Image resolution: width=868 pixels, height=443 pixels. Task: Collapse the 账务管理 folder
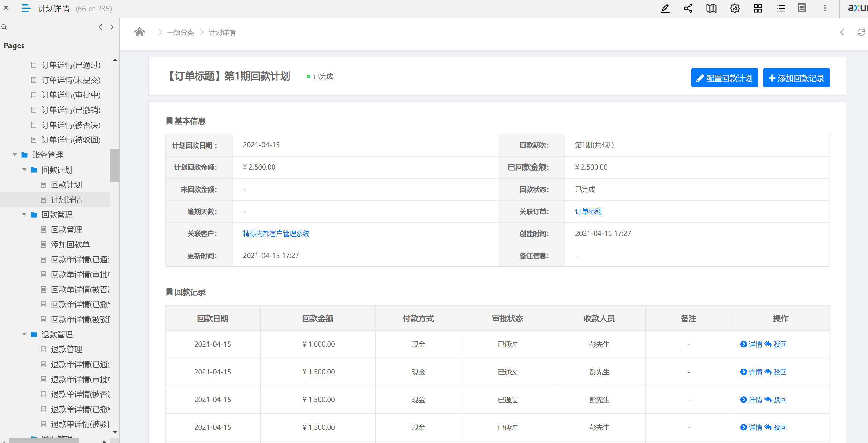[14, 155]
